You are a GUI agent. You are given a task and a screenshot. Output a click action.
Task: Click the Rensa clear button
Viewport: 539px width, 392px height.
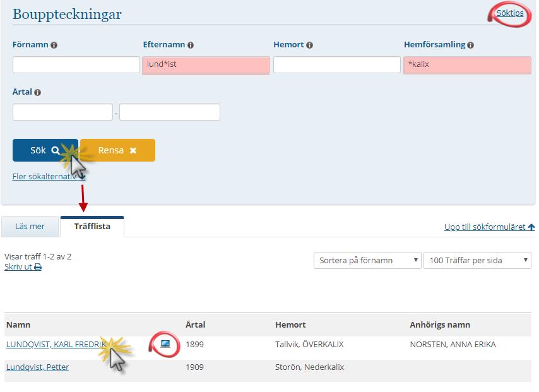click(117, 150)
